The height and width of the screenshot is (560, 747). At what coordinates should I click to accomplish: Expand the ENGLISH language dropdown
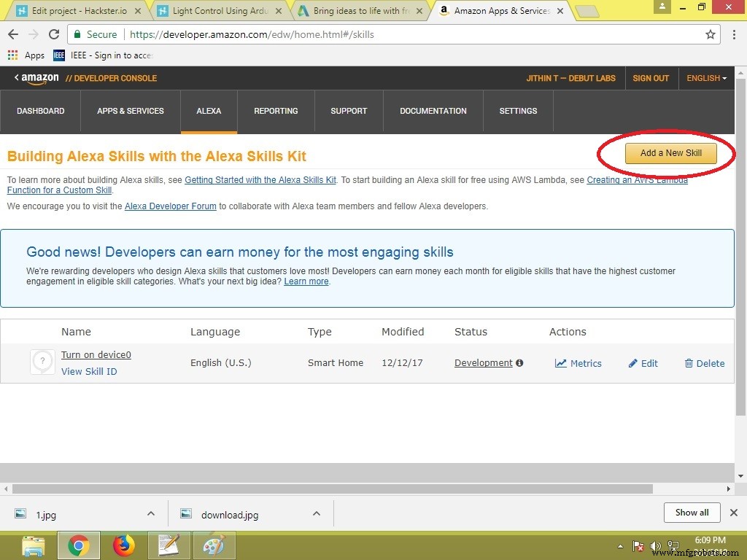pyautogui.click(x=706, y=78)
